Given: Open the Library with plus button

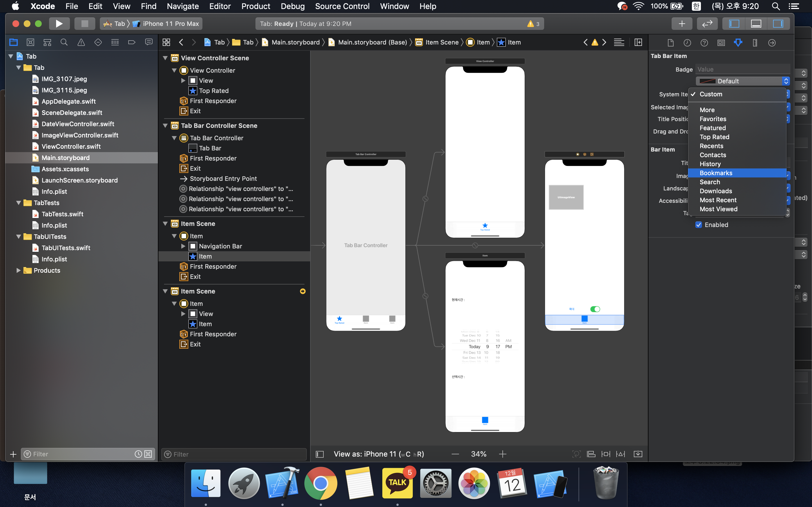Looking at the screenshot, I should (x=681, y=23).
